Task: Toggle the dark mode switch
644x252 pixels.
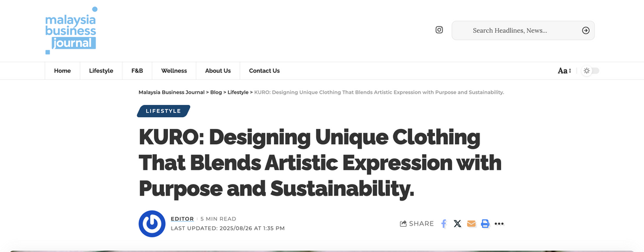Action: click(x=591, y=71)
